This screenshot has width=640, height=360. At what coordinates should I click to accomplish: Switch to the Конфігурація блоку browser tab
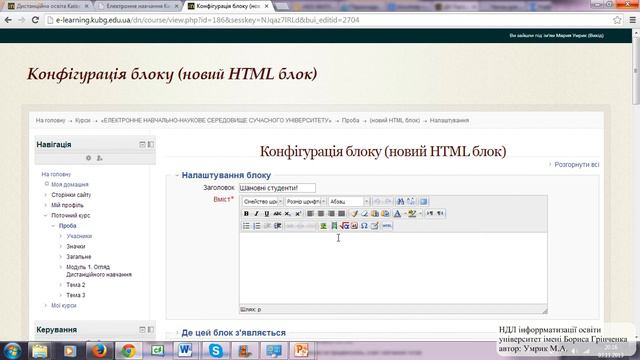click(x=229, y=6)
